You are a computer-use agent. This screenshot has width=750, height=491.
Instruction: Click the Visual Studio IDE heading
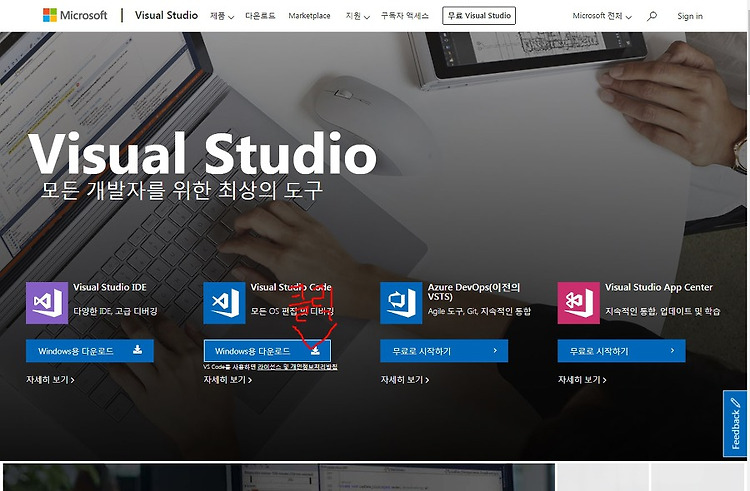[110, 287]
